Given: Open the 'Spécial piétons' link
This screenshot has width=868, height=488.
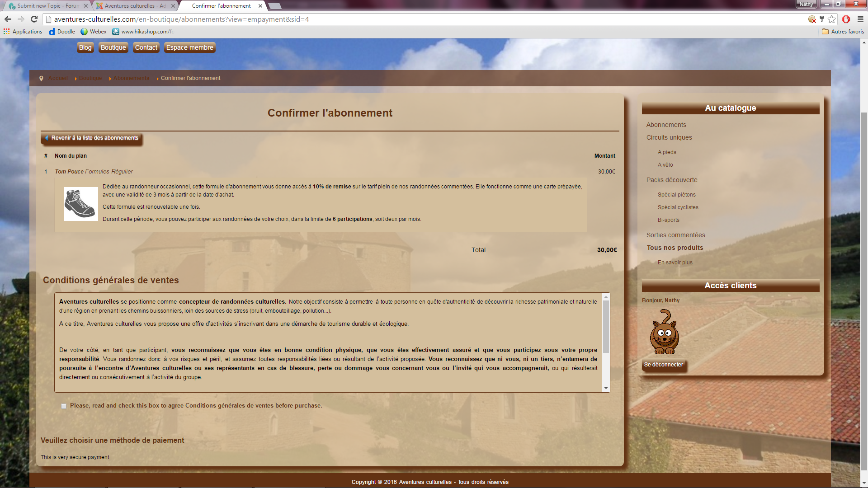Looking at the screenshot, I should point(676,195).
